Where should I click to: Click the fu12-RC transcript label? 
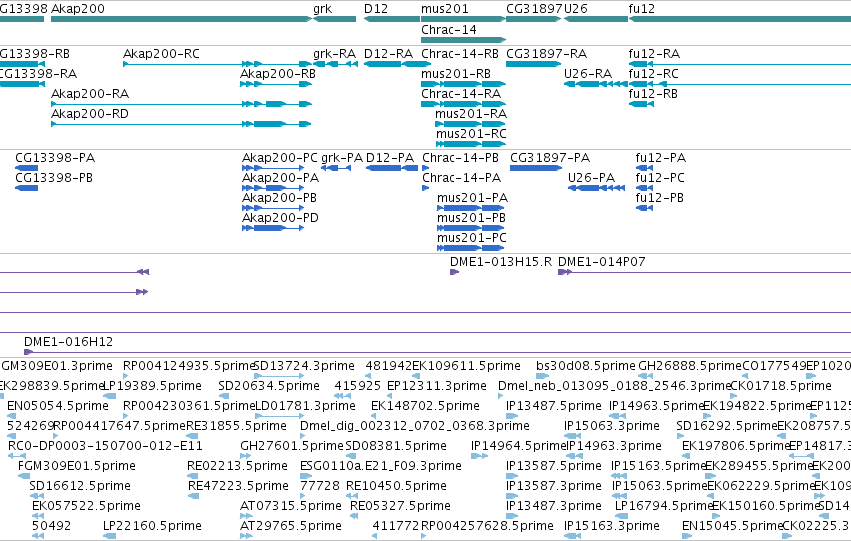pyautogui.click(x=653, y=74)
